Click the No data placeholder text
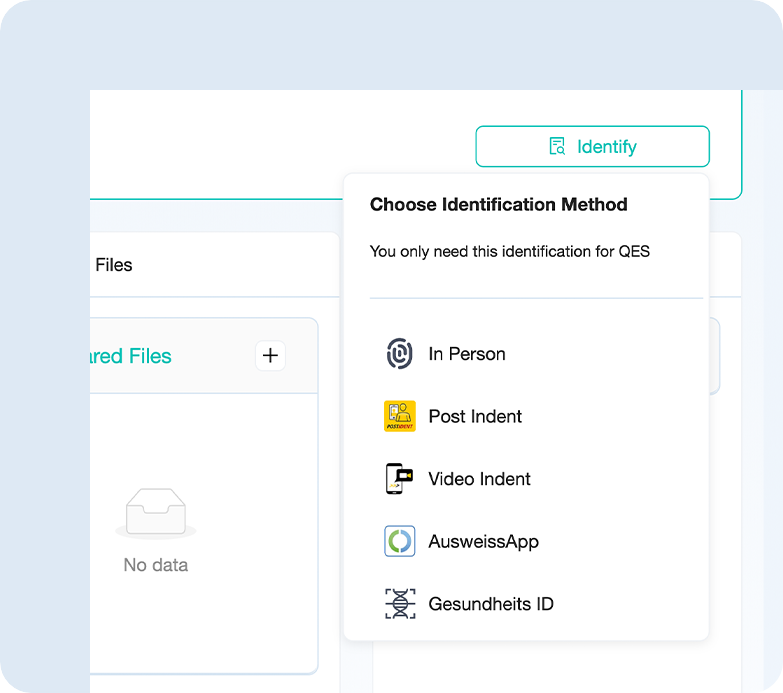 [x=155, y=565]
